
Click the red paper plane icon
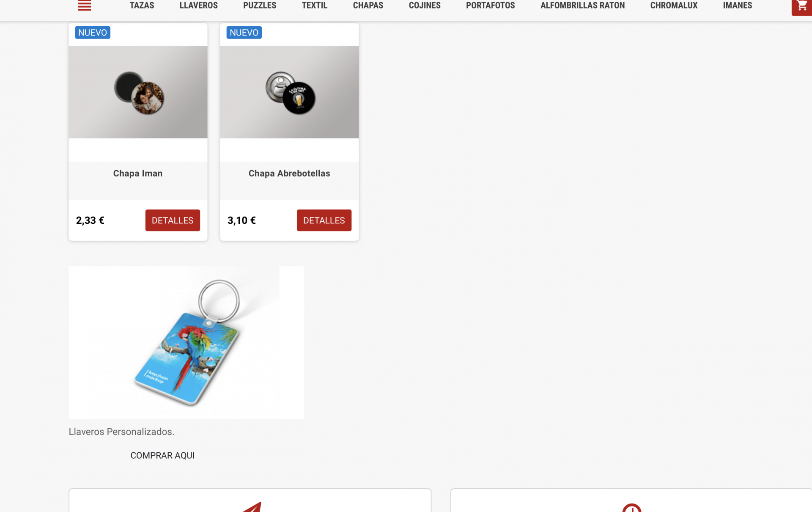(252, 507)
